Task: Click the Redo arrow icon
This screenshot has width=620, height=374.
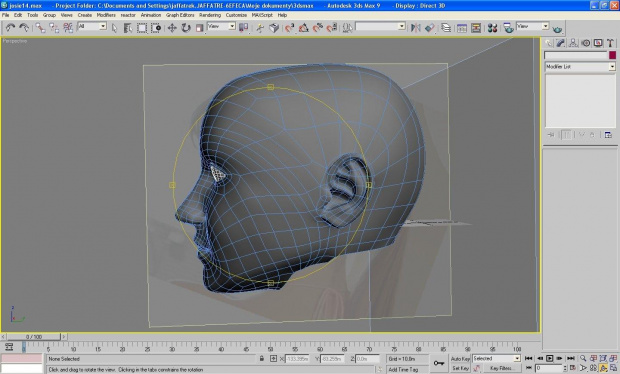Action: click(x=24, y=28)
